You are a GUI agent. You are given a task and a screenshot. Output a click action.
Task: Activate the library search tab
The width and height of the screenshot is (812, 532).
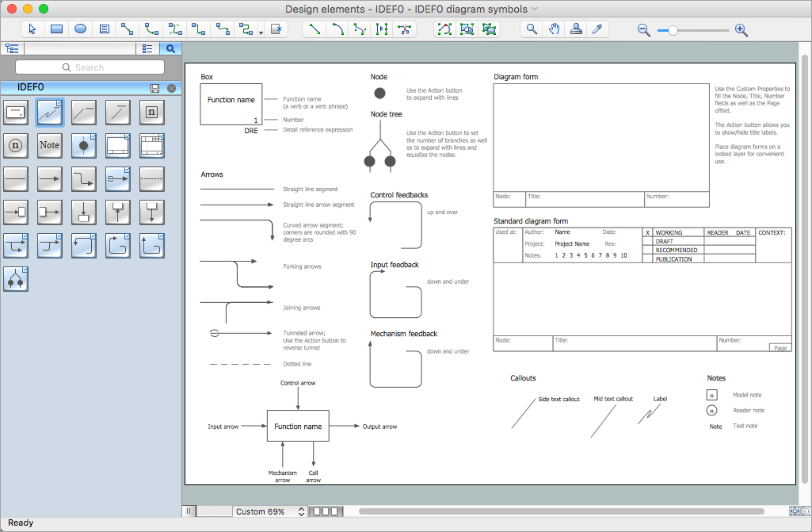click(x=170, y=48)
